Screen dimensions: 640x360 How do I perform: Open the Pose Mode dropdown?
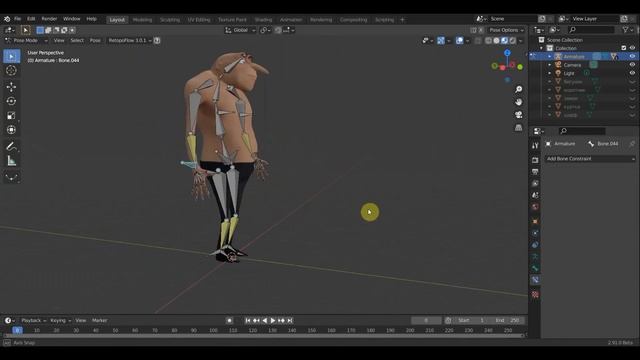pyautogui.click(x=26, y=40)
